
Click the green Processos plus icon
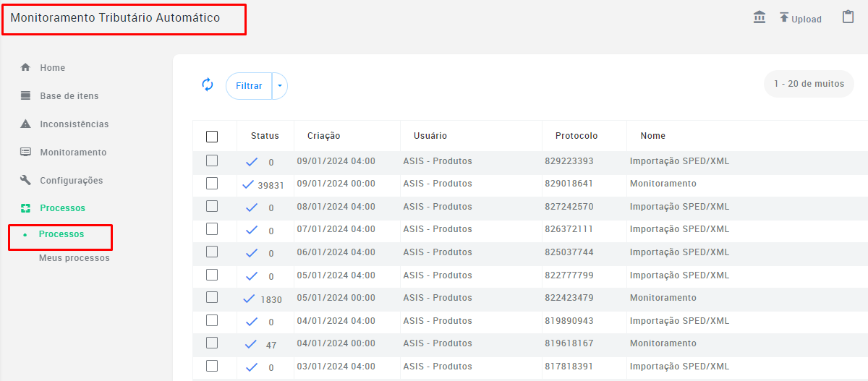[x=25, y=207]
